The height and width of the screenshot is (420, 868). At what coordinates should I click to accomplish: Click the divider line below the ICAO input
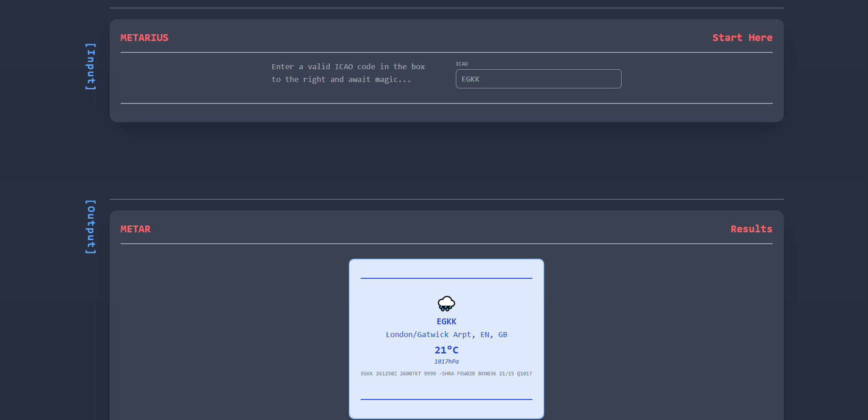[x=446, y=103]
